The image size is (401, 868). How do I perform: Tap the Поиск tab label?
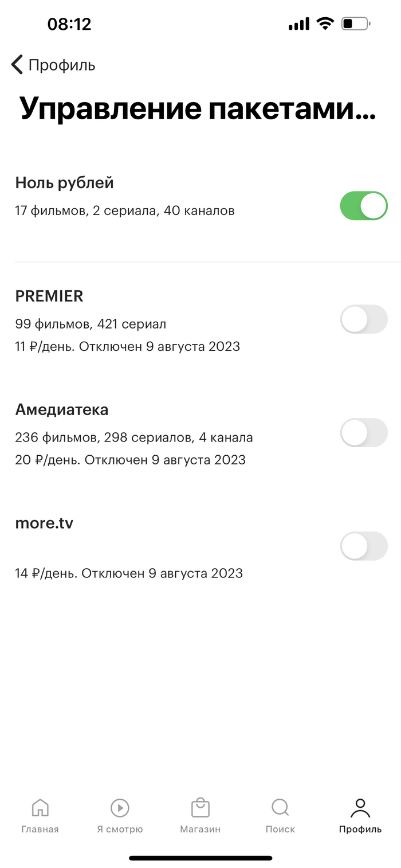(280, 829)
